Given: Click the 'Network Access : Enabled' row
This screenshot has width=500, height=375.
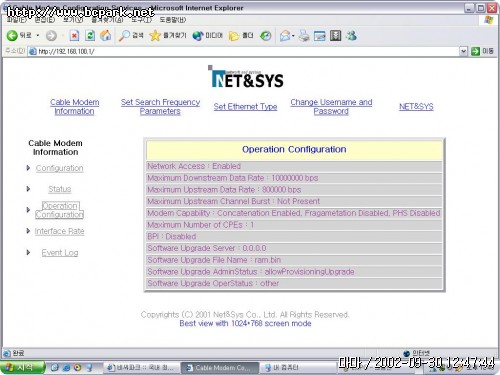Looking at the screenshot, I should click(x=294, y=166).
